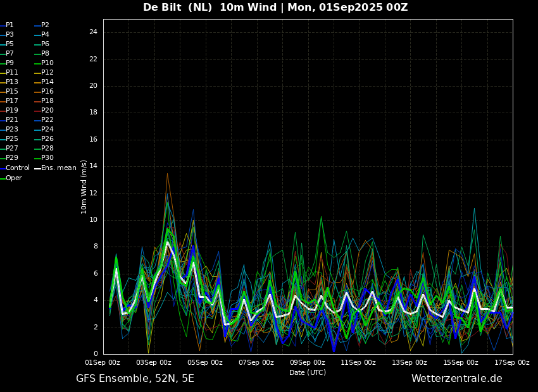This screenshot has width=538, height=392.
Task: Click the green Oper legend swatch
Action: tap(3, 178)
